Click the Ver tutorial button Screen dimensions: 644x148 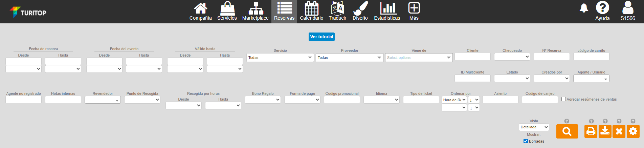[x=321, y=37]
